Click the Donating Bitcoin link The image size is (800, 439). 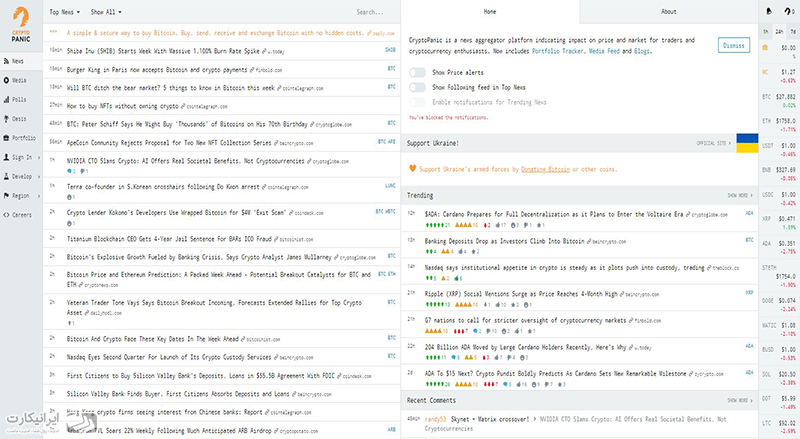click(545, 169)
